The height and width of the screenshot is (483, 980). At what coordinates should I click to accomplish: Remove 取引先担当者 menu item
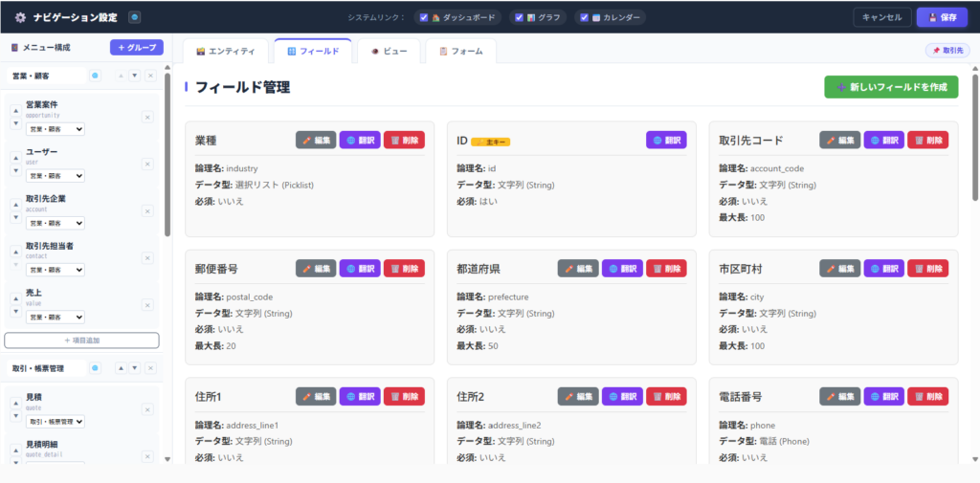(147, 258)
